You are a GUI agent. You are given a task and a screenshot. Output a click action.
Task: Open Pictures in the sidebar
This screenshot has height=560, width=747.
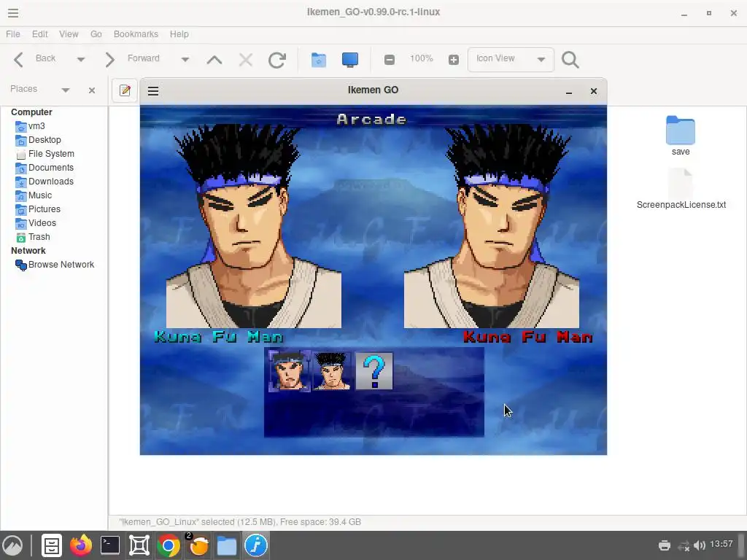click(x=44, y=209)
